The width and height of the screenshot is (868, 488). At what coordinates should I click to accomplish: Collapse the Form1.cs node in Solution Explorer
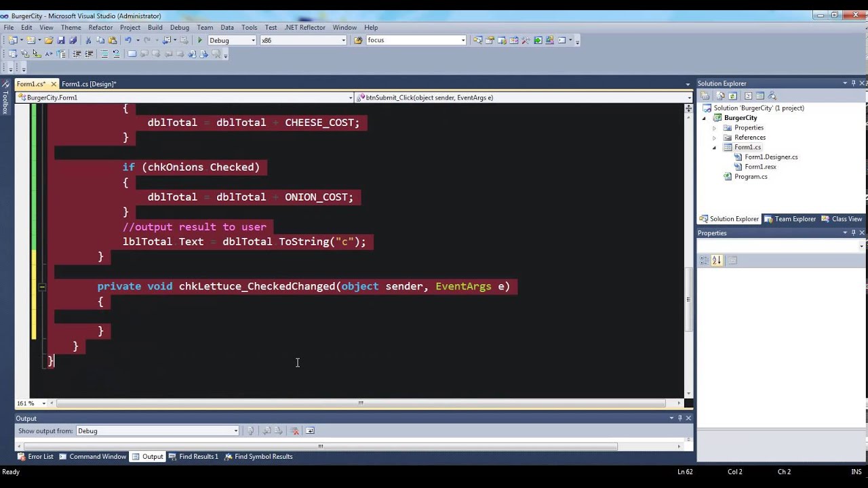click(714, 147)
